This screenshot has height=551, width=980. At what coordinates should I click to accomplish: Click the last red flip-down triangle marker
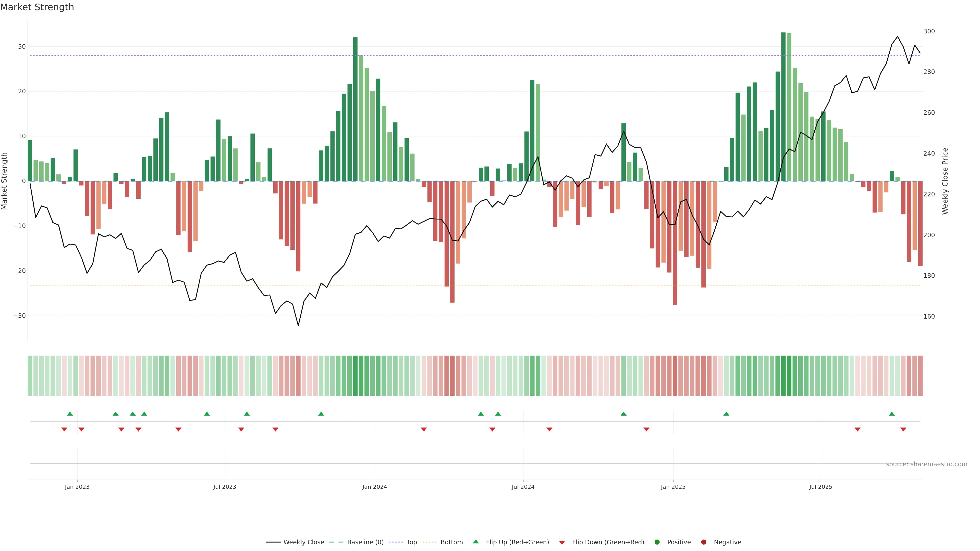point(903,429)
